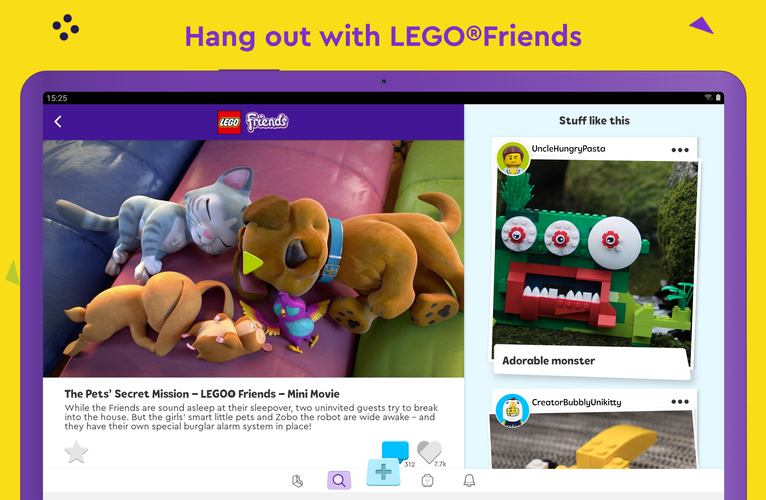Open the minifigure head profile icon
The width and height of the screenshot is (766, 500).
[x=427, y=481]
